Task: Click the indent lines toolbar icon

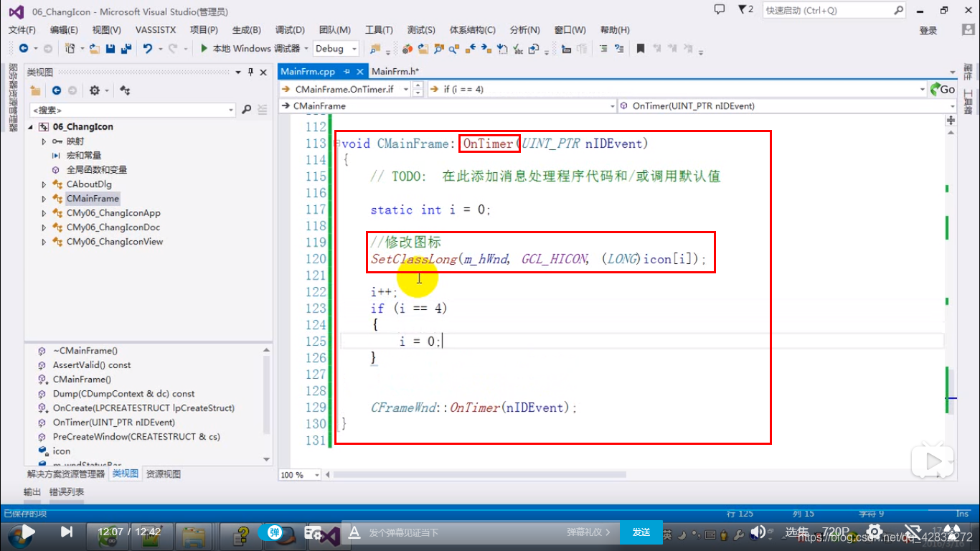Action: [x=618, y=49]
